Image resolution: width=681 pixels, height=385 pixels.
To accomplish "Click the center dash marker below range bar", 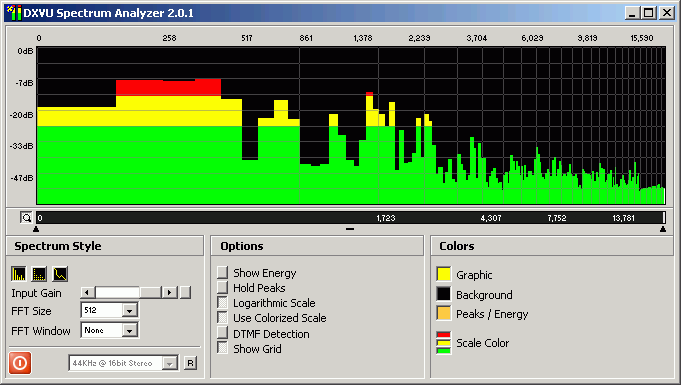I will 350,229.
